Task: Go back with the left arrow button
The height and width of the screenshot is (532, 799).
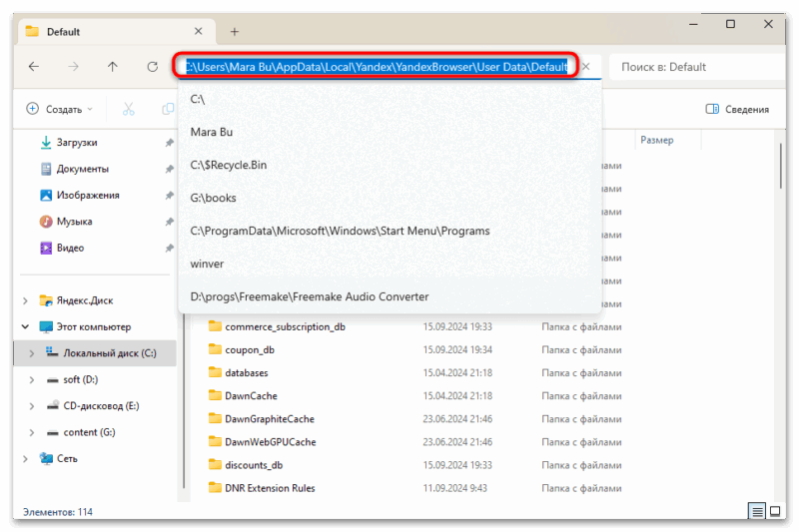Action: pos(34,67)
